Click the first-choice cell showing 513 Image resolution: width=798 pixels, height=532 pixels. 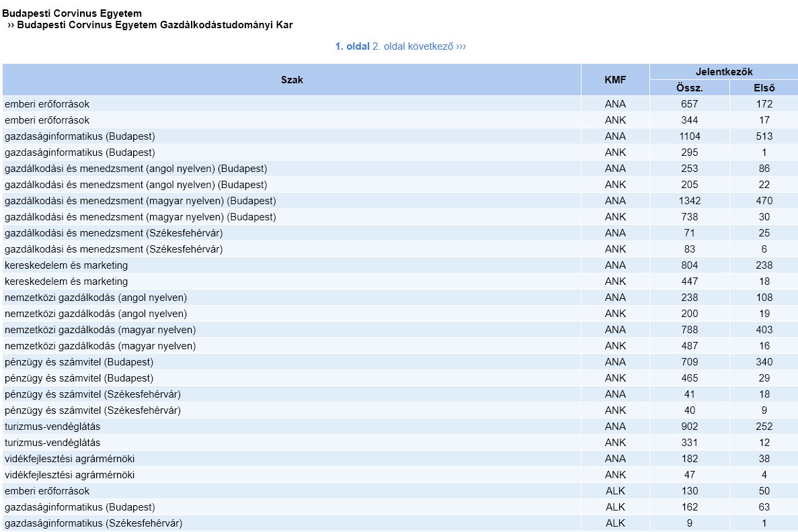pyautogui.click(x=764, y=136)
